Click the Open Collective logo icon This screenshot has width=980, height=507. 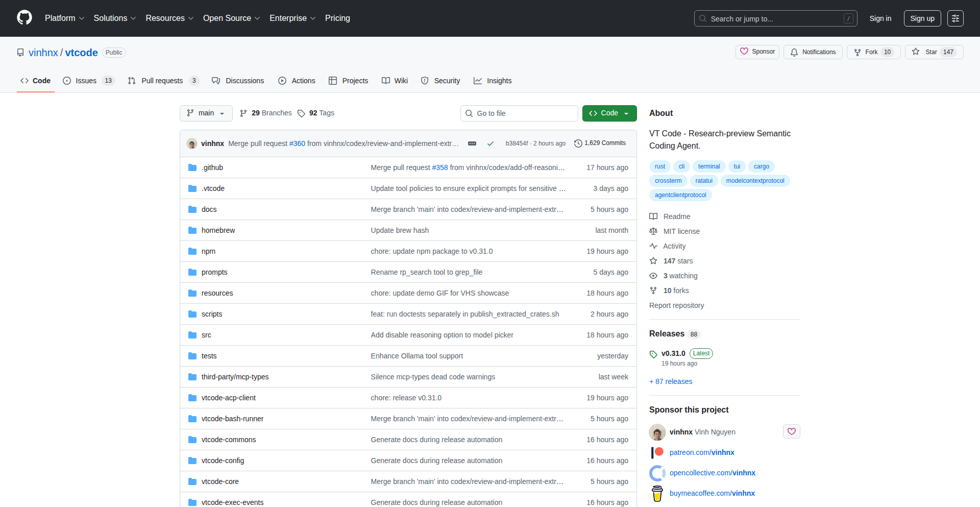pos(657,473)
